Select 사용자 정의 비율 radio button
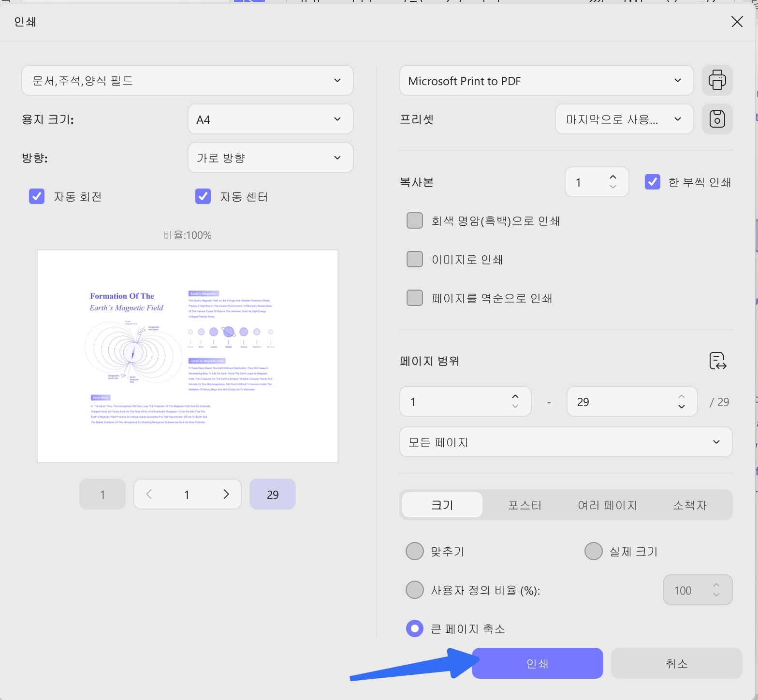Viewport: 758px width, 700px height. pyautogui.click(x=415, y=590)
